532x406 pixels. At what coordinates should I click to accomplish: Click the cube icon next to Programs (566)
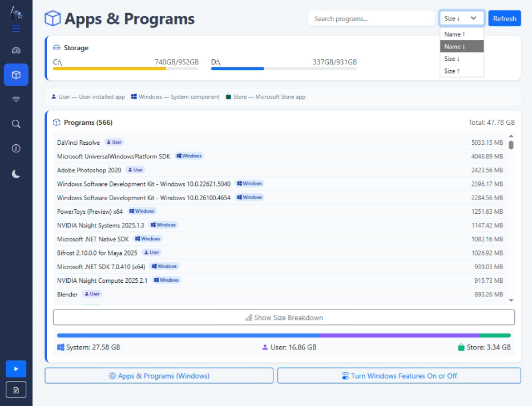57,122
